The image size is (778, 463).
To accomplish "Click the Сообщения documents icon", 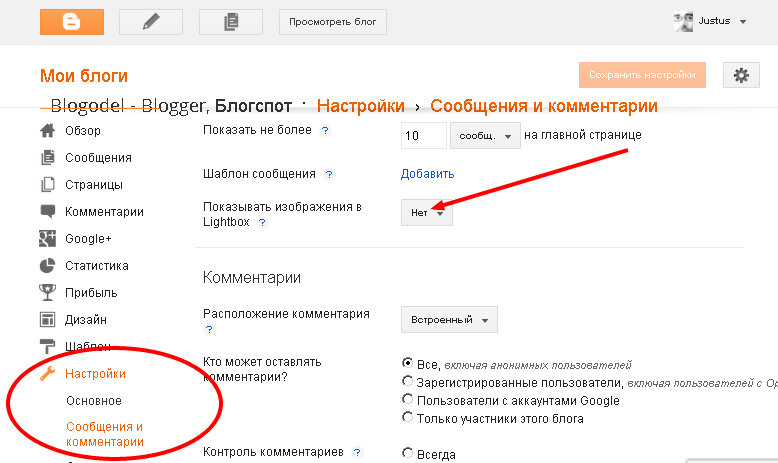I will (48, 157).
